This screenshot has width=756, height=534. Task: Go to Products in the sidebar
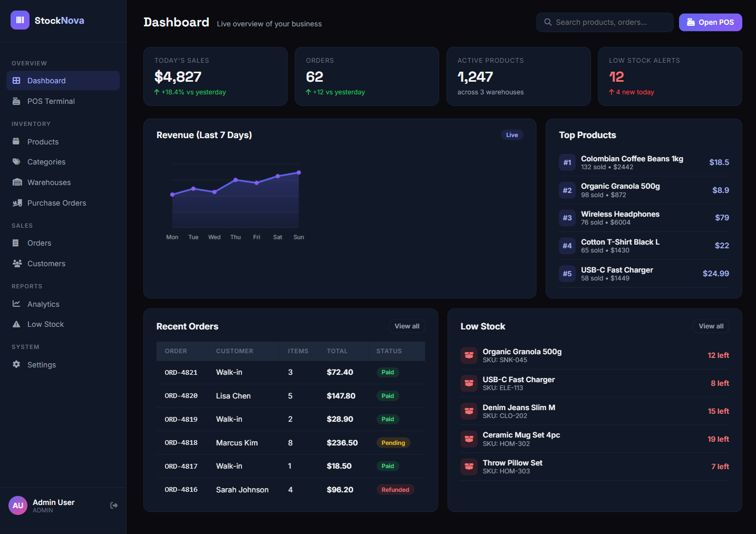[x=63, y=142]
